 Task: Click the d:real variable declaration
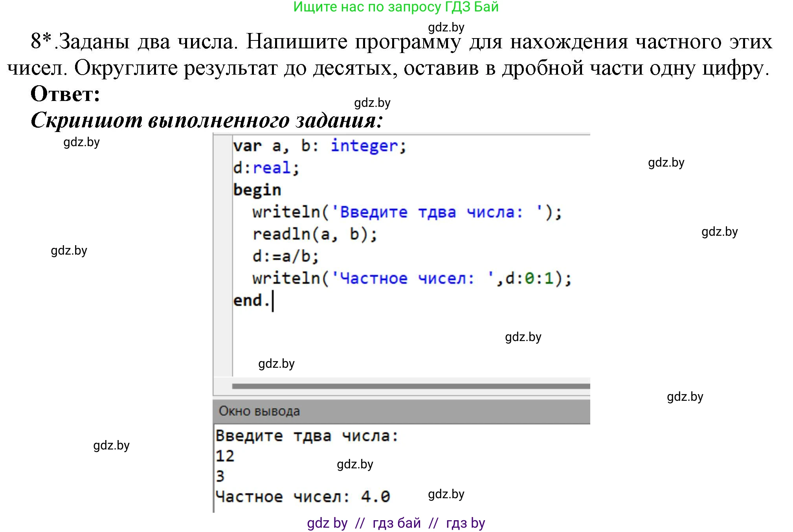click(x=265, y=168)
